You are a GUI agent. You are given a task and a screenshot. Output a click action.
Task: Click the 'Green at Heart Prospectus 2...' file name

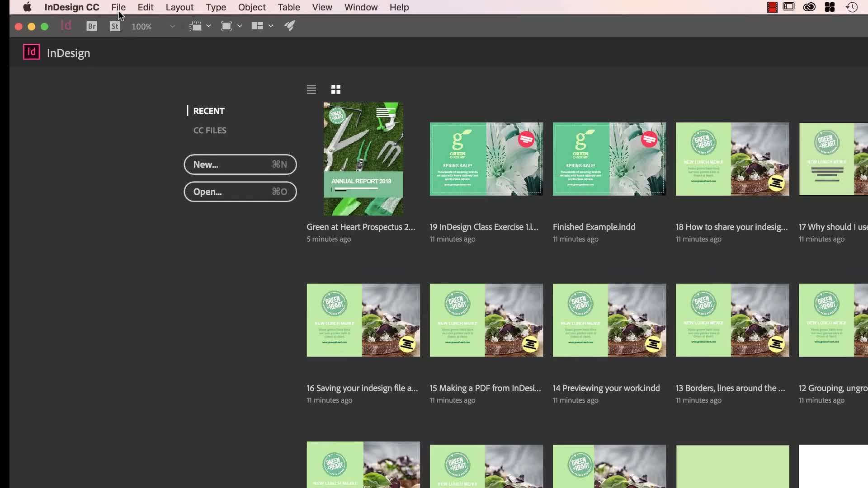tap(361, 227)
